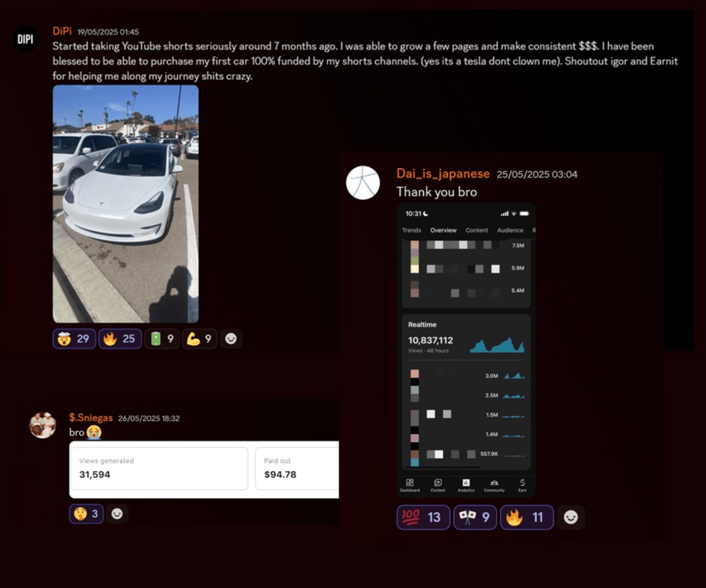Click the 7.5M value
The width and height of the screenshot is (706, 588).
tap(518, 246)
